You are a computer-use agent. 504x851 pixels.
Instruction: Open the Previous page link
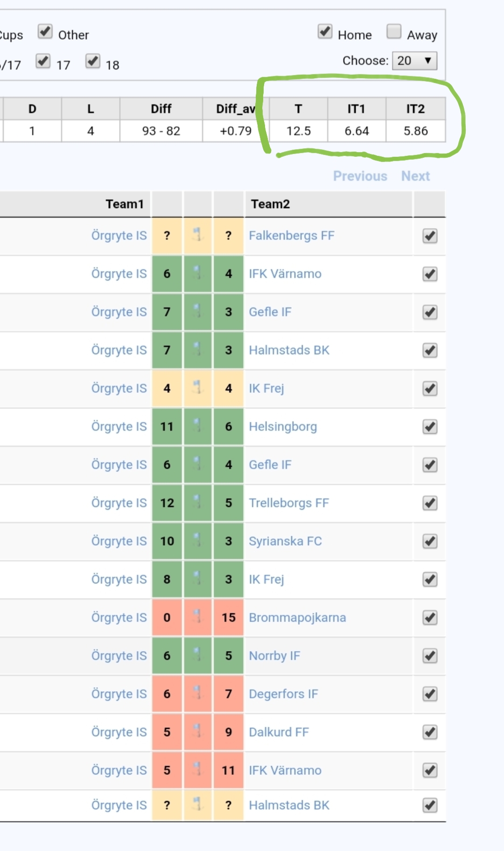(x=360, y=176)
